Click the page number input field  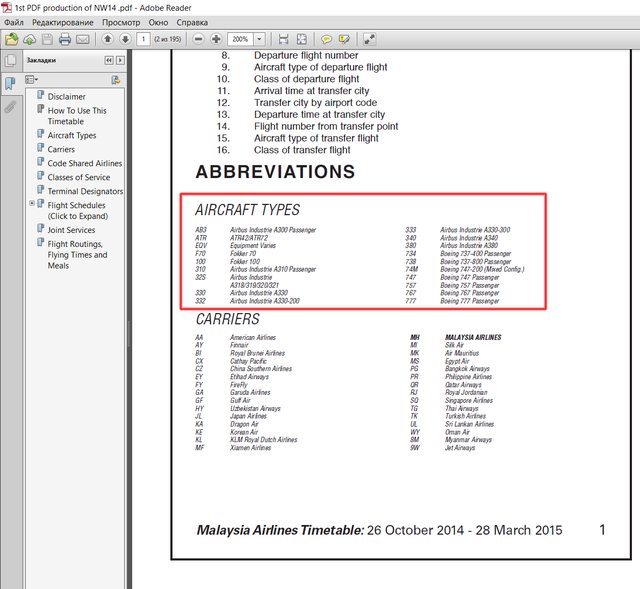(143, 39)
